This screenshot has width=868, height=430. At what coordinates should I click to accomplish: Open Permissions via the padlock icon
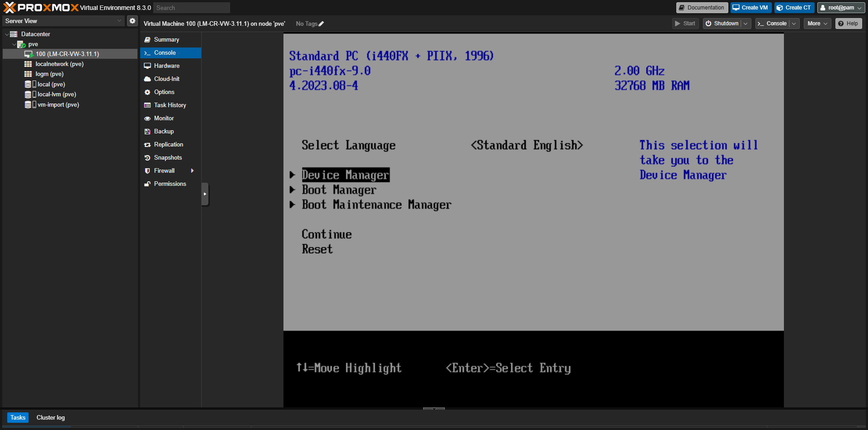pos(148,184)
